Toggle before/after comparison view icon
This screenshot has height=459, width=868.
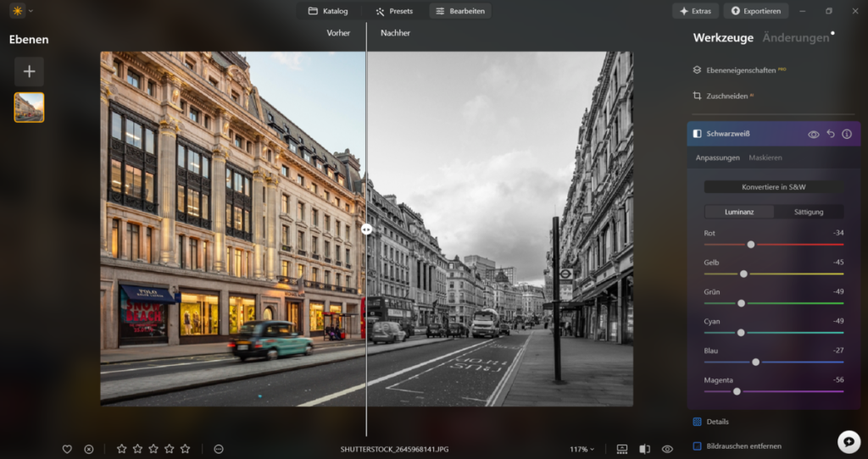(644, 449)
